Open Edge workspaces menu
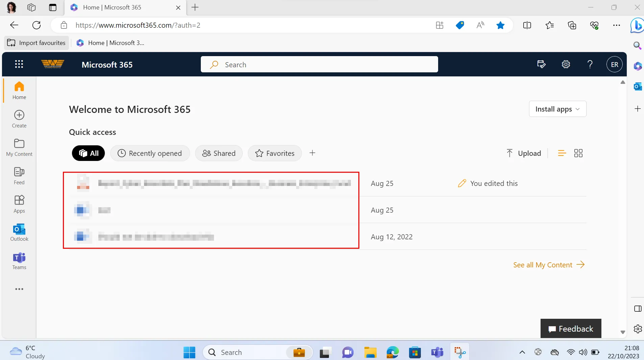The height and width of the screenshot is (360, 644). pyautogui.click(x=31, y=7)
